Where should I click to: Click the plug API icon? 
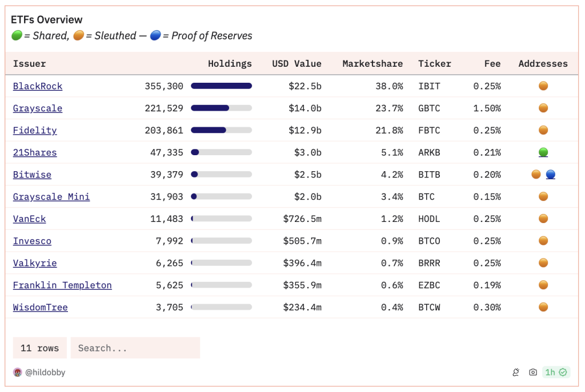click(x=516, y=373)
